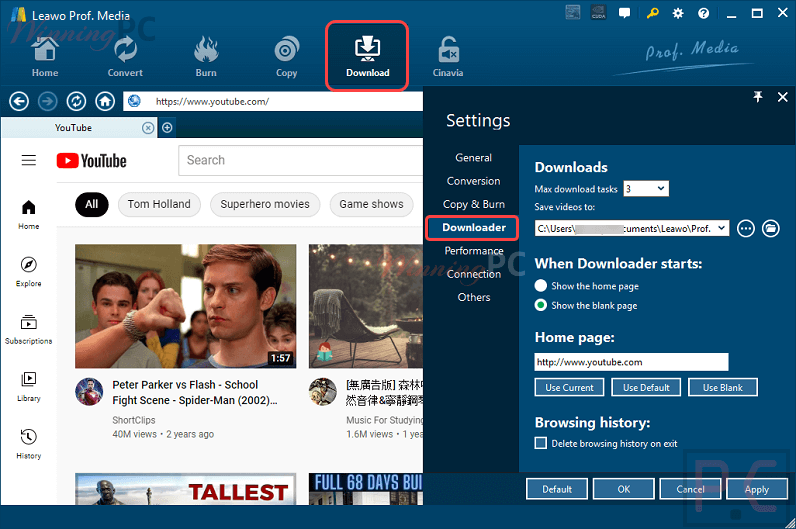This screenshot has height=529, width=796.
Task: Open the outdoor chair music video thumbnail
Action: (x=366, y=306)
